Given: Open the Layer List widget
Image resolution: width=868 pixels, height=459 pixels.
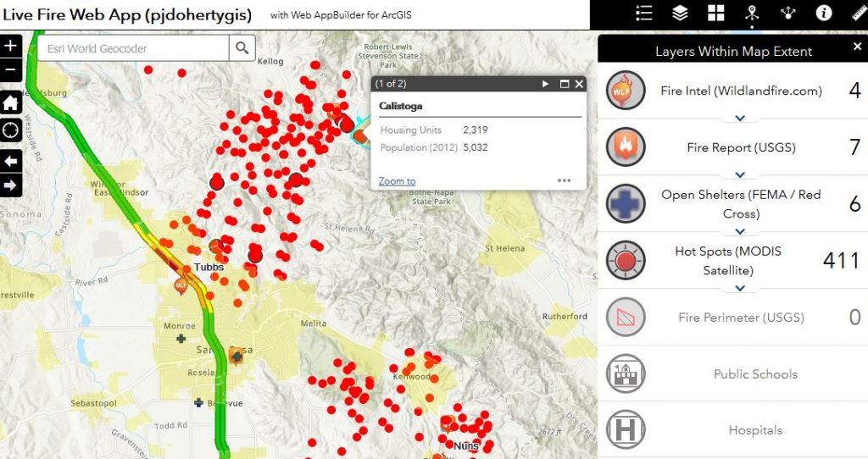Looking at the screenshot, I should click(680, 13).
